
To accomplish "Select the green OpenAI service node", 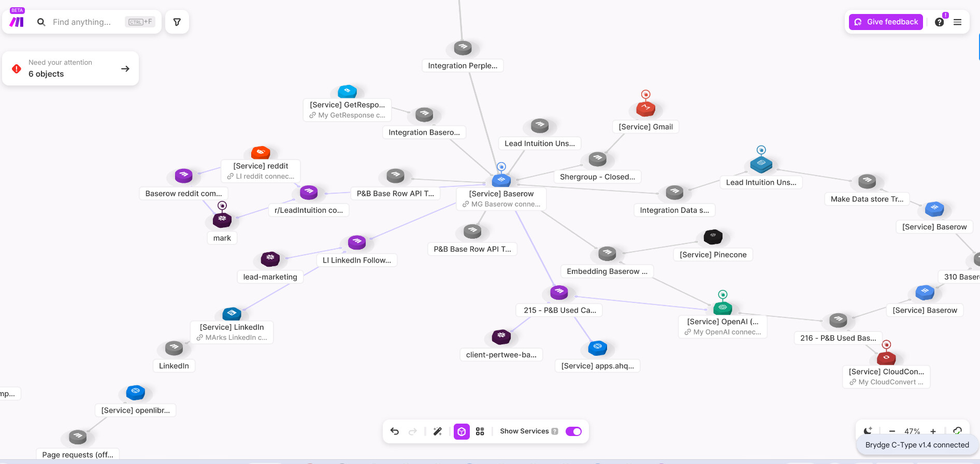I will point(723,309).
